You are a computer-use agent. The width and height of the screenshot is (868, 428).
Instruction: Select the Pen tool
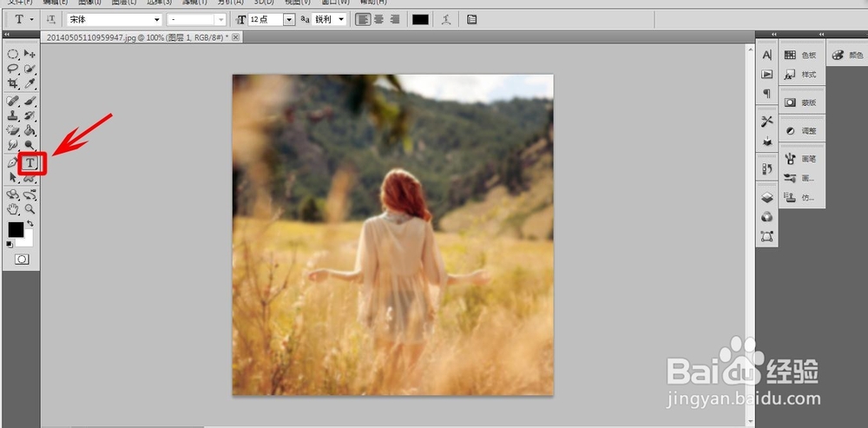click(13, 163)
